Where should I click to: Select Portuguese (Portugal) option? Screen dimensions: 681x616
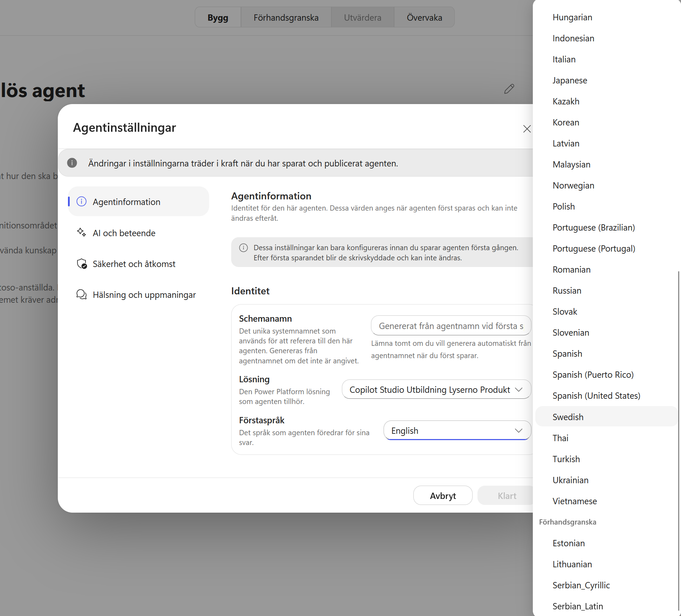[606, 248]
